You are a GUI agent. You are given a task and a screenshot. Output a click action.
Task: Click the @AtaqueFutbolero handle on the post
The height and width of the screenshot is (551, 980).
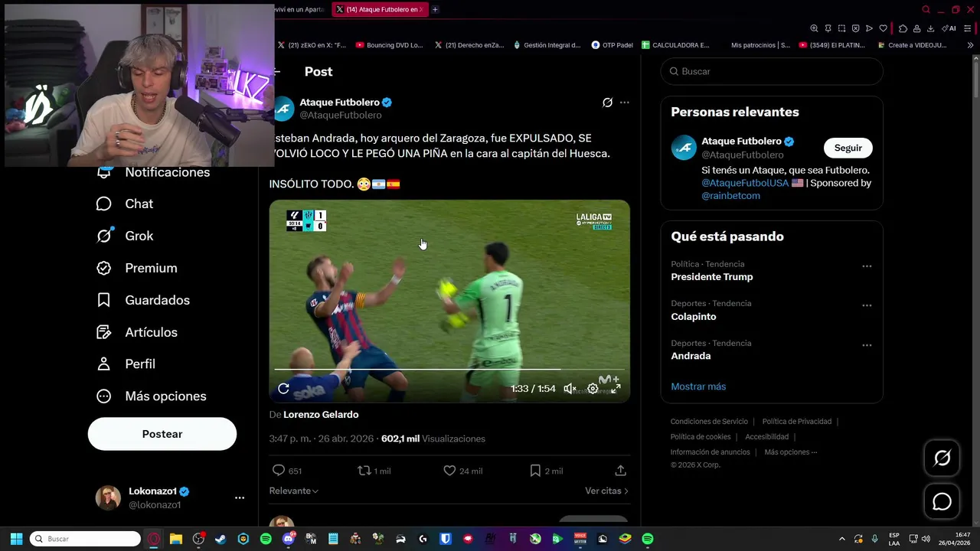[x=341, y=115]
